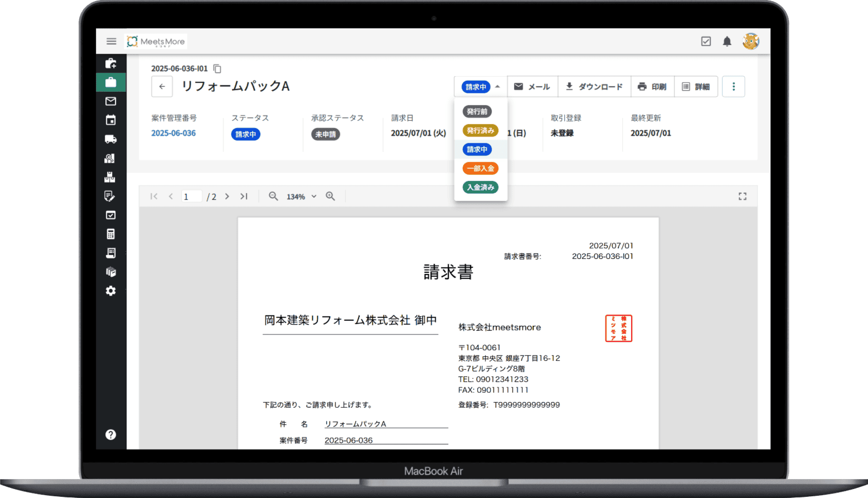Screen dimensions: 868x498
Task: Select 発行前 status option
Action: coord(477,111)
